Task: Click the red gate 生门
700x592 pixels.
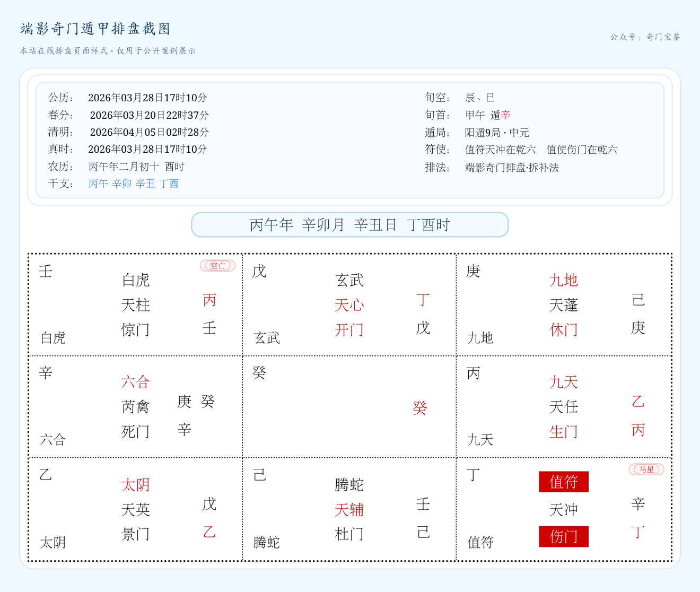Action: (x=564, y=432)
